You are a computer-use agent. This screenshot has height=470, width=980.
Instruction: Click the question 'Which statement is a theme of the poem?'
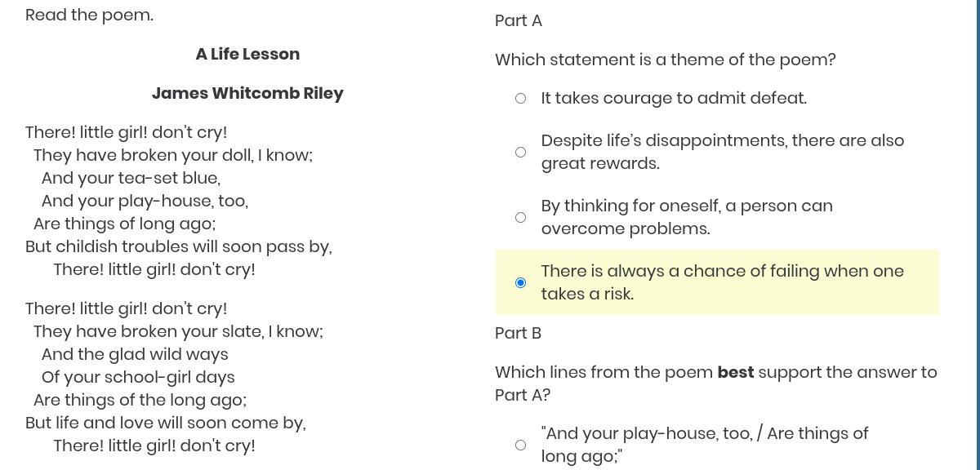pos(665,60)
